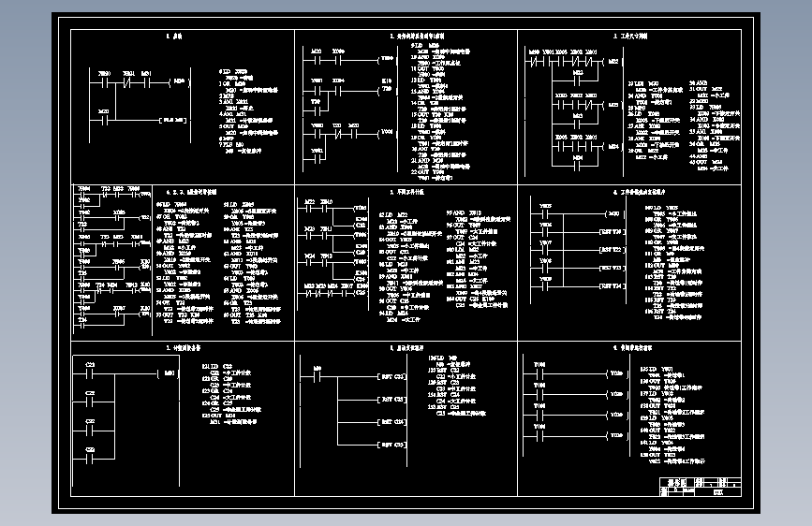812x526 pixels.
Task: Select the RST C24 instruction box
Action: pos(392,422)
